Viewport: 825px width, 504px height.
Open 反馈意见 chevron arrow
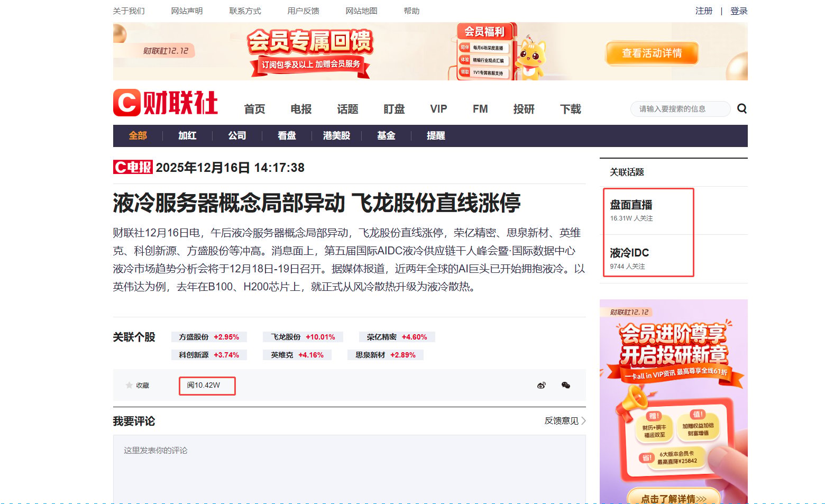(x=583, y=421)
